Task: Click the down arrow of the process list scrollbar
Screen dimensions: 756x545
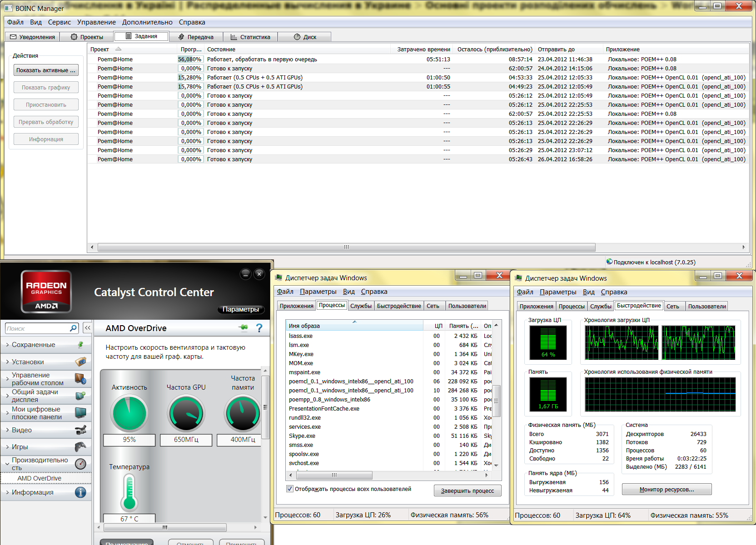Action: [497, 465]
